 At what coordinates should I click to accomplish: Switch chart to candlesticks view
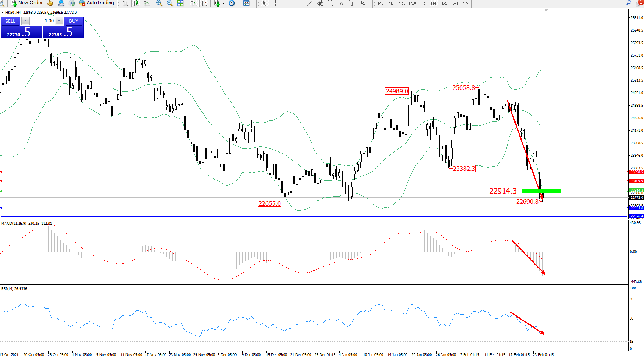click(x=136, y=3)
